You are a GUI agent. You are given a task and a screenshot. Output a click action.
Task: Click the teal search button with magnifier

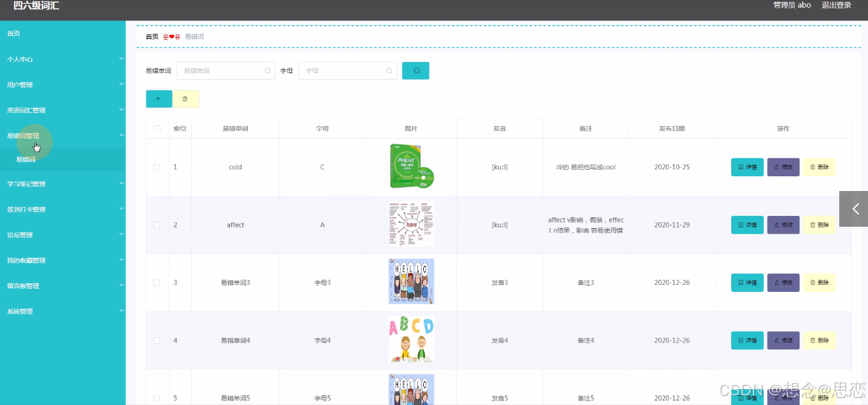point(415,71)
